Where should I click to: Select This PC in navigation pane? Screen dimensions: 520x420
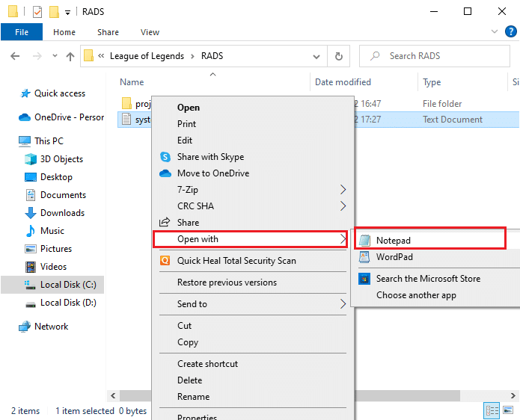[41, 141]
